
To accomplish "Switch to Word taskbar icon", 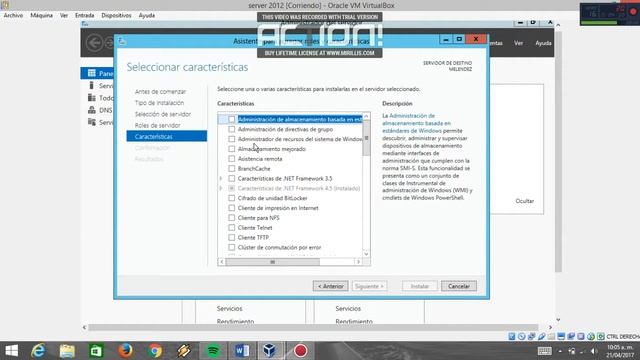I will coord(242,351).
